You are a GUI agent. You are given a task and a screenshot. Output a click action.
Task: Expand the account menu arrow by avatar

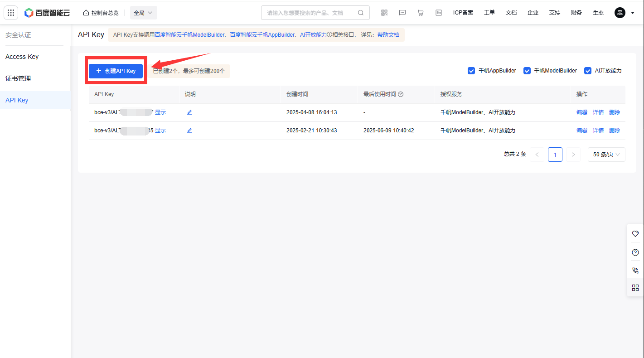[633, 13]
